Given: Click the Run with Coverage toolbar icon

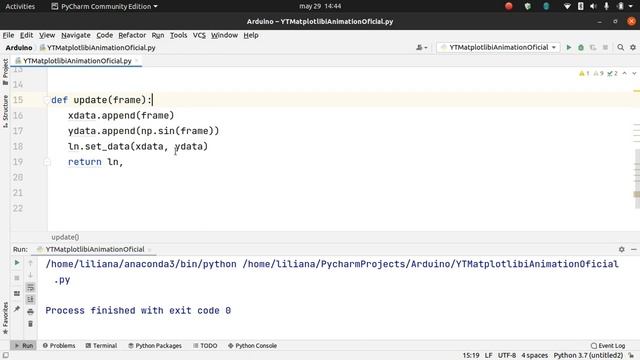Looking at the screenshot, I should pos(593,47).
